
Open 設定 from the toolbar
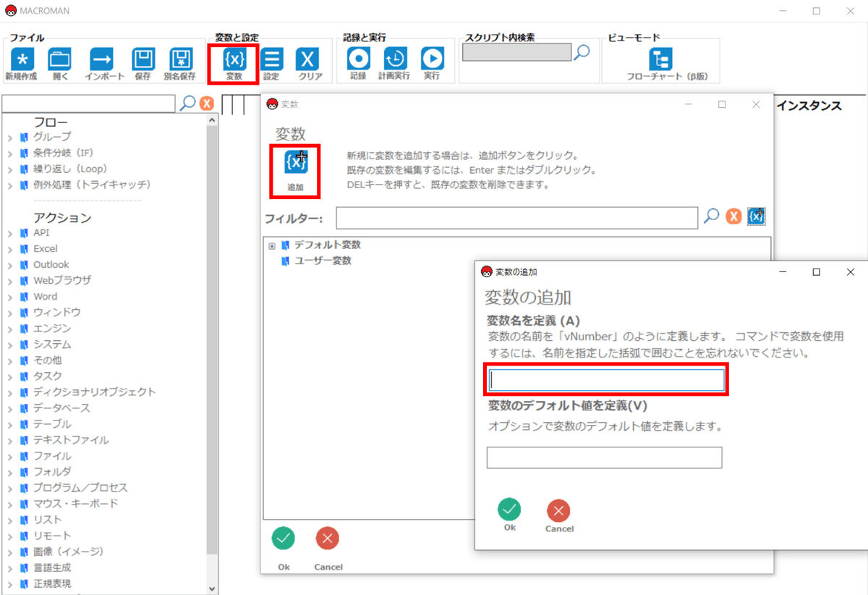tap(272, 59)
